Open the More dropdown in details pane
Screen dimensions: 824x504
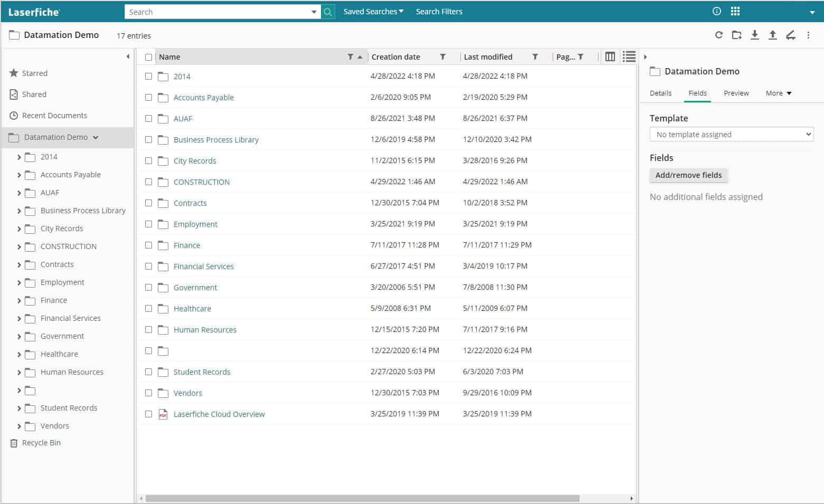(779, 93)
